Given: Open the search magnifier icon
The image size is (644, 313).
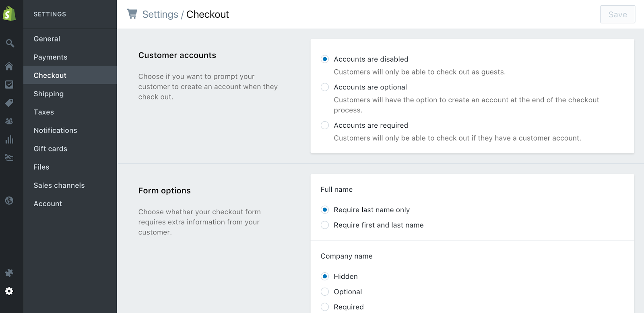Looking at the screenshot, I should tap(10, 43).
